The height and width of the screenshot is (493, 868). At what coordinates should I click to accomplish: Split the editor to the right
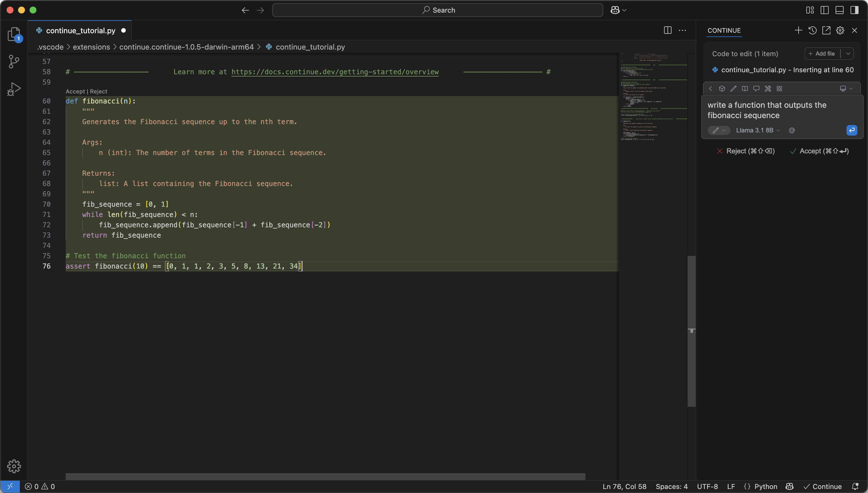click(x=667, y=30)
